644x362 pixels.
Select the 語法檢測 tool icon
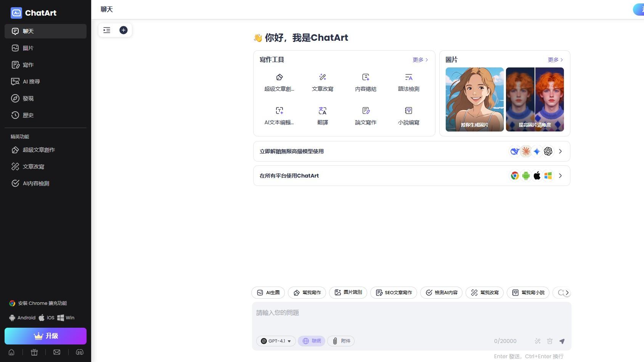pyautogui.click(x=409, y=77)
